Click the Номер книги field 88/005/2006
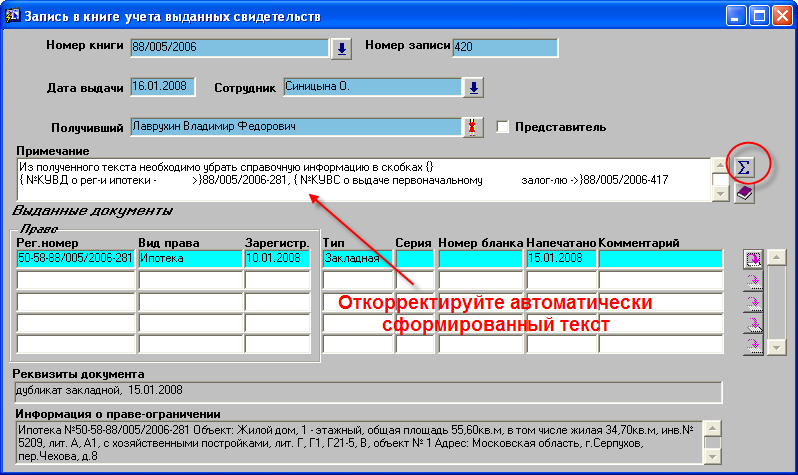The height and width of the screenshot is (475, 798). pos(230,47)
